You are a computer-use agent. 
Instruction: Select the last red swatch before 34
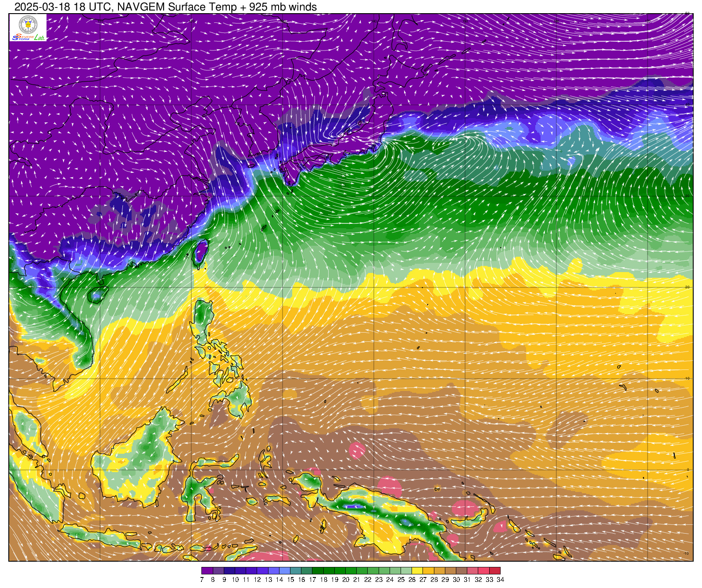point(494,570)
